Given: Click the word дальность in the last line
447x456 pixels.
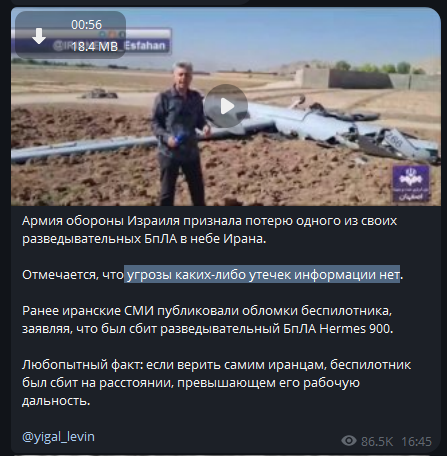Looking at the screenshot, I should click(x=55, y=401).
